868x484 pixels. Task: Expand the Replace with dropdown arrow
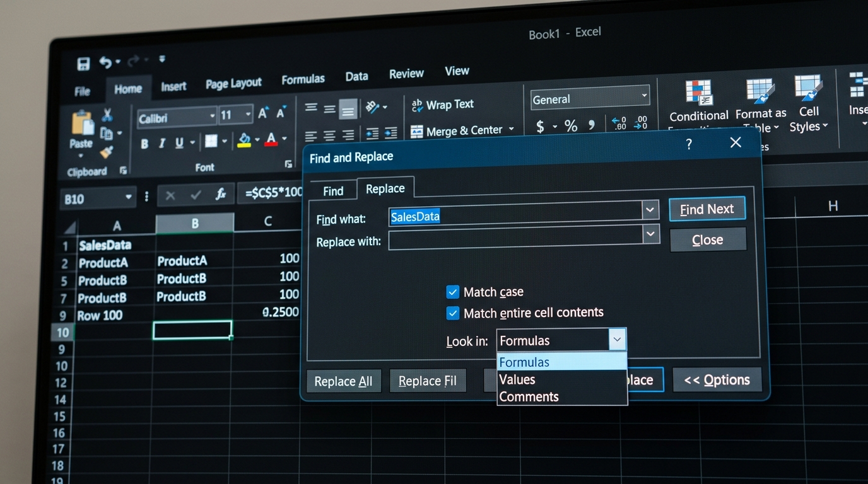[x=650, y=234]
